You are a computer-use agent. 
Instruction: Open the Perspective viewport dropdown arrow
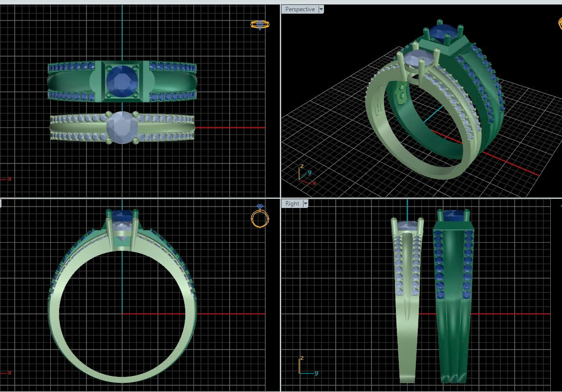click(321, 9)
